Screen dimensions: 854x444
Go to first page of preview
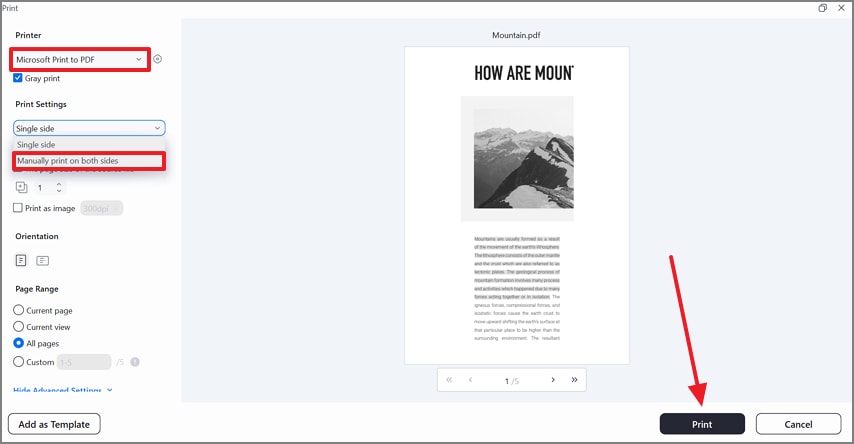point(449,380)
